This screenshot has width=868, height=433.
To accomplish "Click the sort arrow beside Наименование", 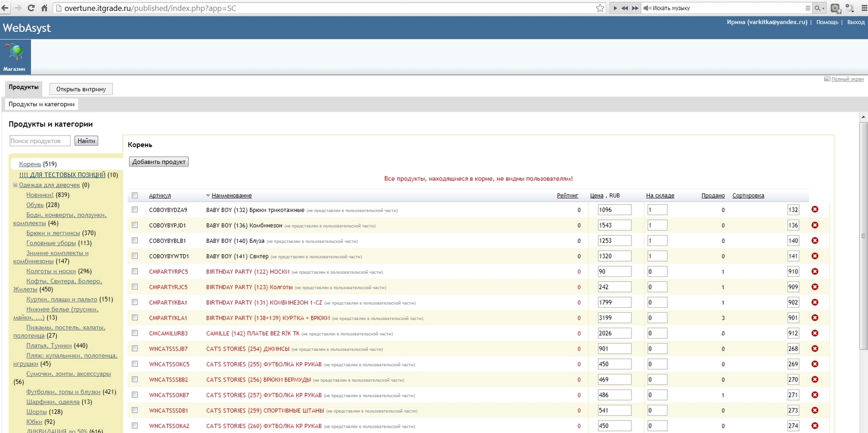I will tap(208, 196).
